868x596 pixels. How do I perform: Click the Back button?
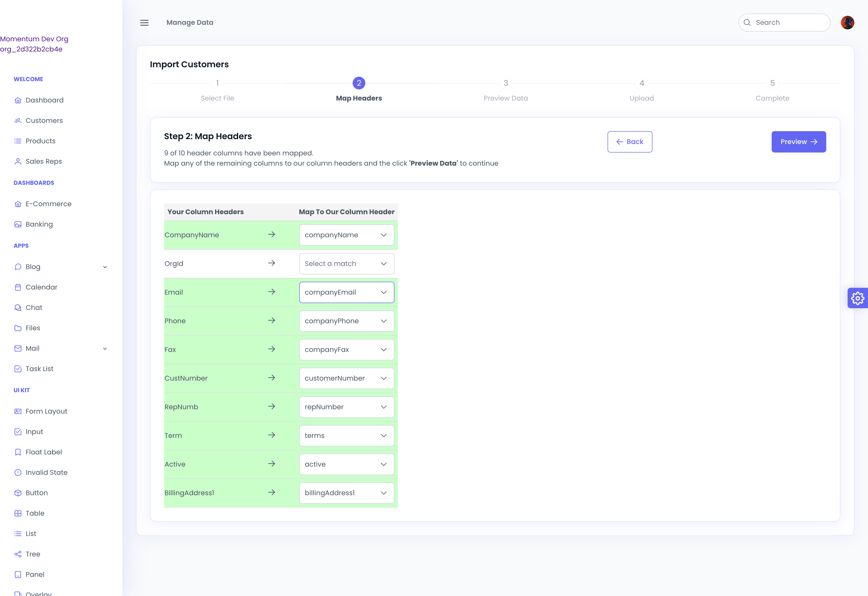630,142
